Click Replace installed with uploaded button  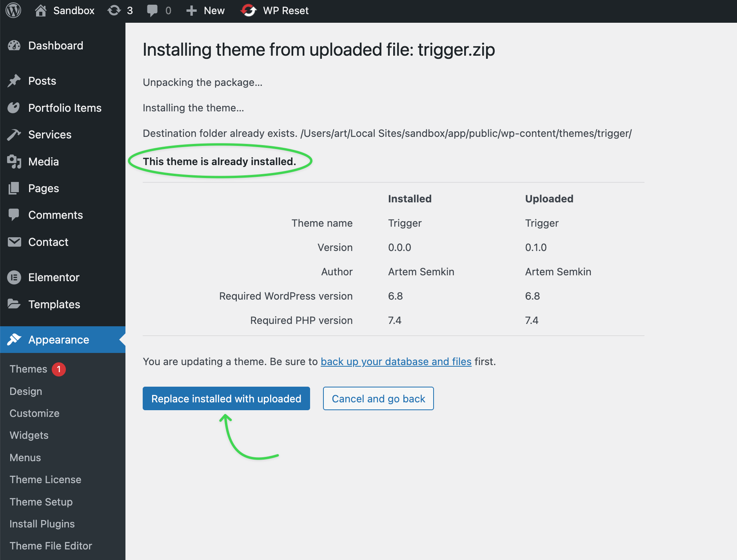226,399
